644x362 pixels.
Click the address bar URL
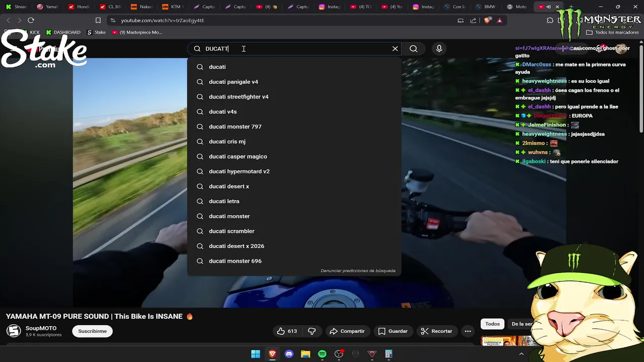(163, 21)
